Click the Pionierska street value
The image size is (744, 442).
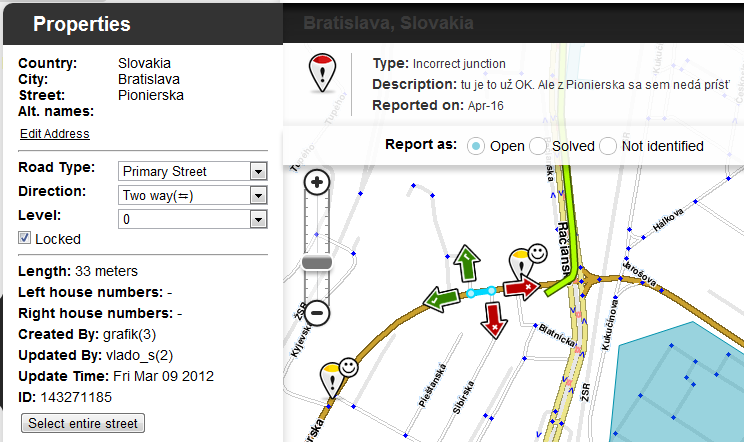click(151, 95)
